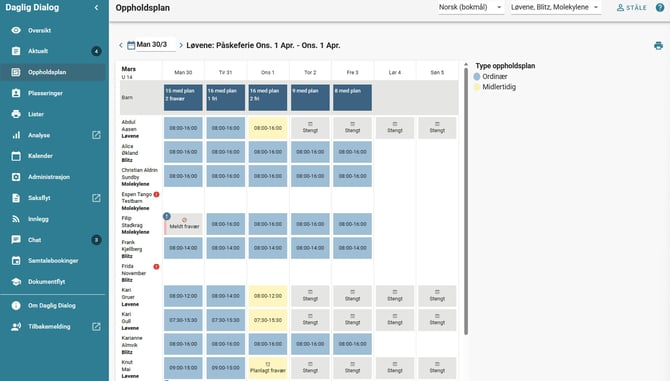Click the Kalender sidebar icon
Image resolution: width=670 pixels, height=381 pixels.
pyautogui.click(x=16, y=156)
